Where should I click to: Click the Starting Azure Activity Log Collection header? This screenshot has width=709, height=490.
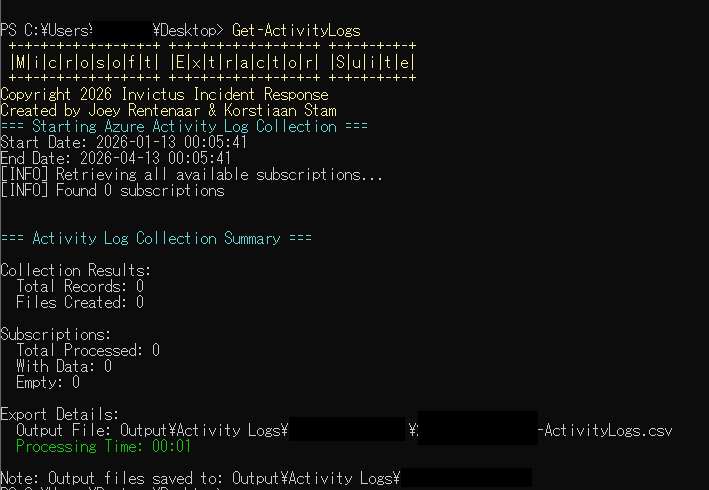(184, 127)
